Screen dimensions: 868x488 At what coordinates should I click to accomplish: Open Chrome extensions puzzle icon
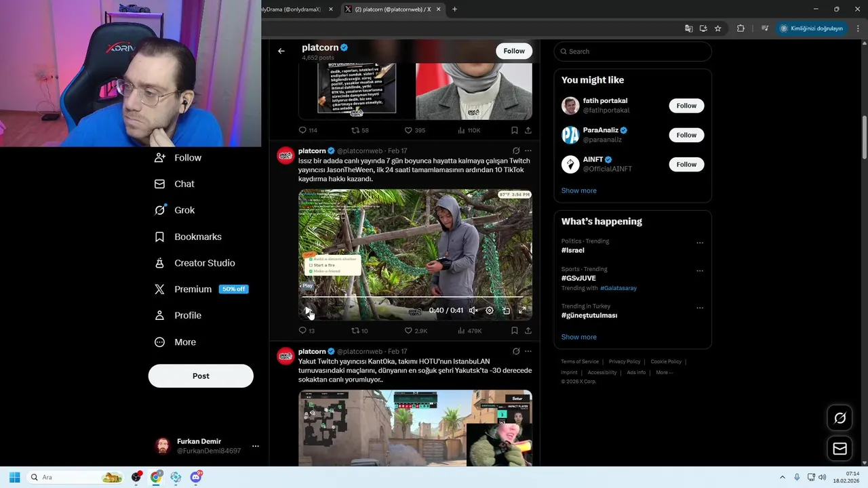[741, 28]
